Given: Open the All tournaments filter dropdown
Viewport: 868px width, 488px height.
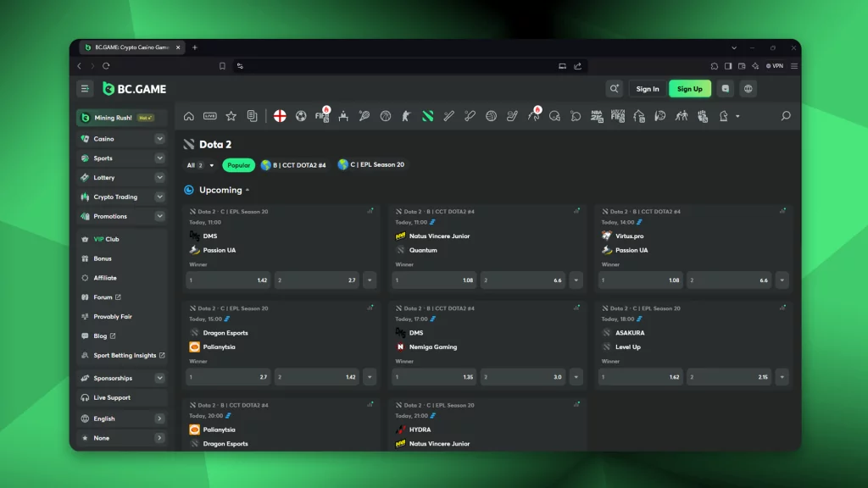Looking at the screenshot, I should coord(200,165).
